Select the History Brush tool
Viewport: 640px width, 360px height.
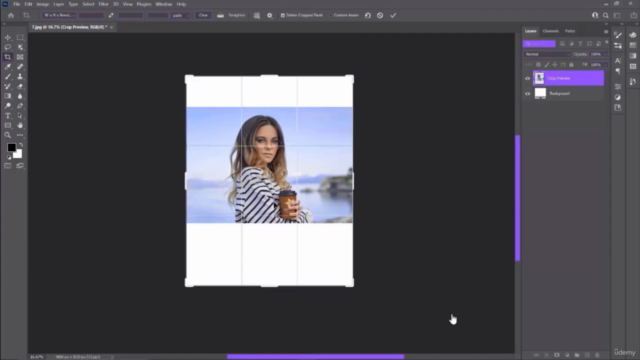[8, 87]
